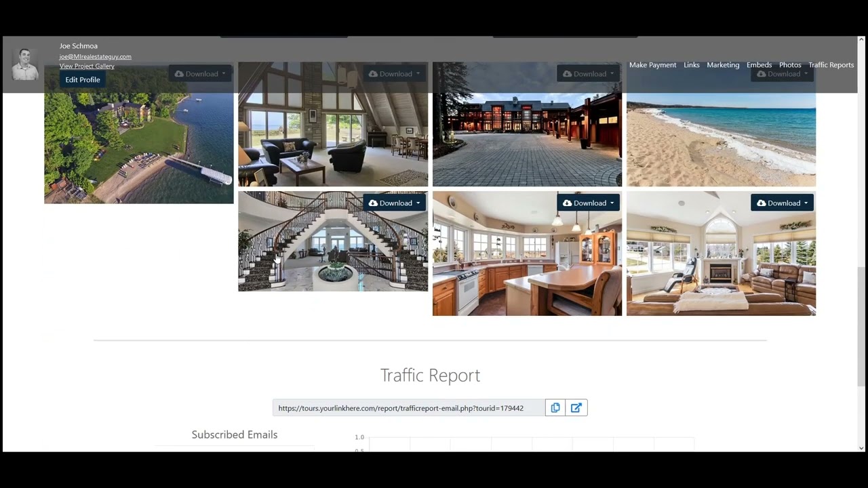Click Joe Schmoa's profile avatar photo
Screen dimensions: 868x488
[x=25, y=64]
